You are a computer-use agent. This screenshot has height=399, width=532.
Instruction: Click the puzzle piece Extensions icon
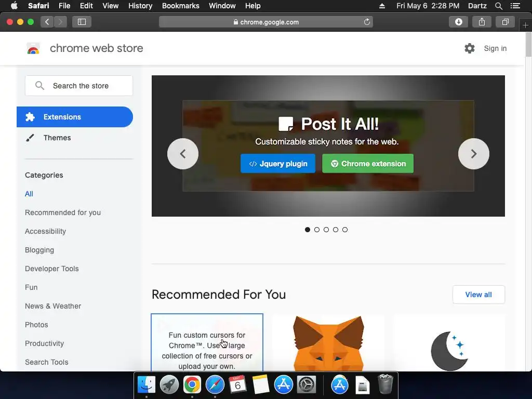click(30, 117)
